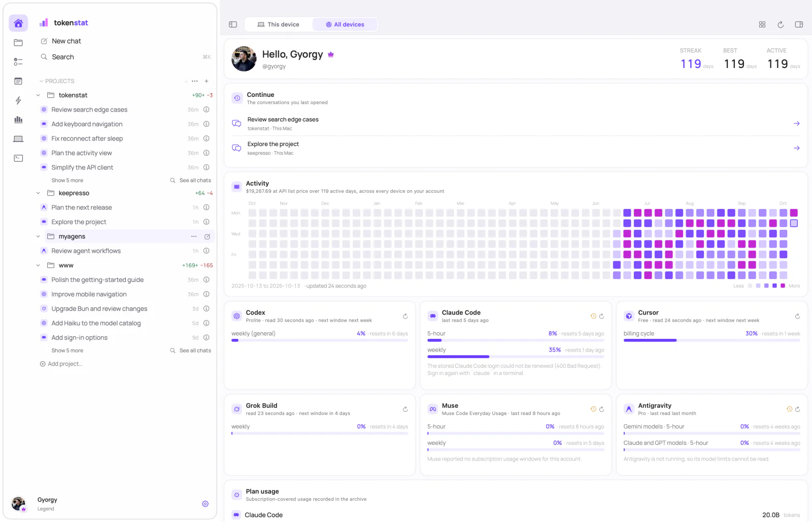Switch to All devices tab
Image resolution: width=812 pixels, height=522 pixels.
point(345,24)
